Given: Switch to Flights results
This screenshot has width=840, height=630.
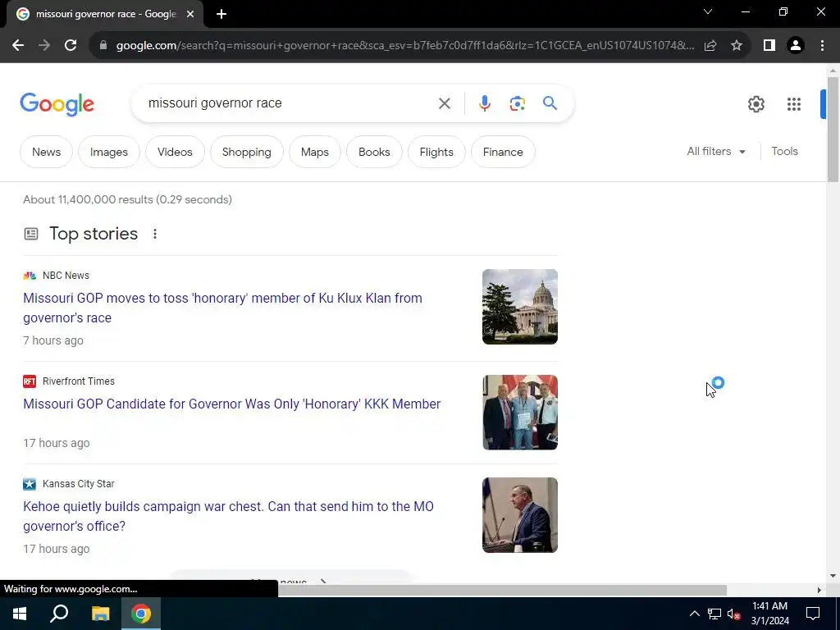Looking at the screenshot, I should pyautogui.click(x=436, y=152).
